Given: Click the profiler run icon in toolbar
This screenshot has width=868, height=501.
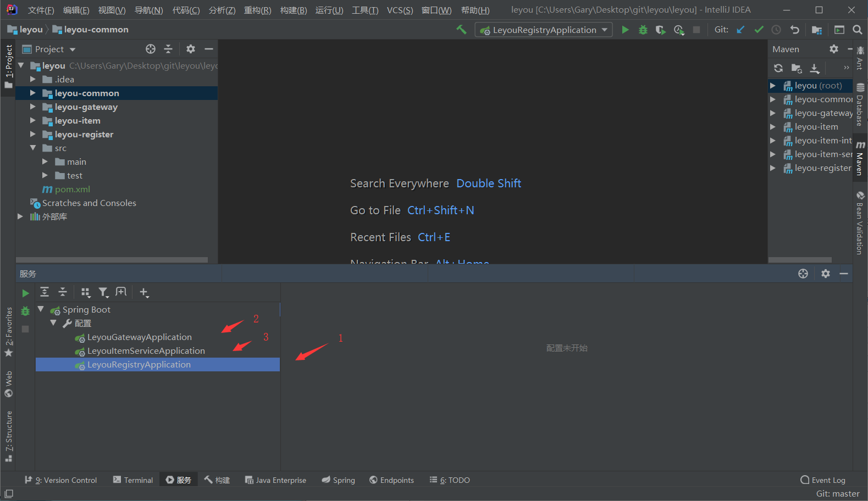Looking at the screenshot, I should click(679, 30).
